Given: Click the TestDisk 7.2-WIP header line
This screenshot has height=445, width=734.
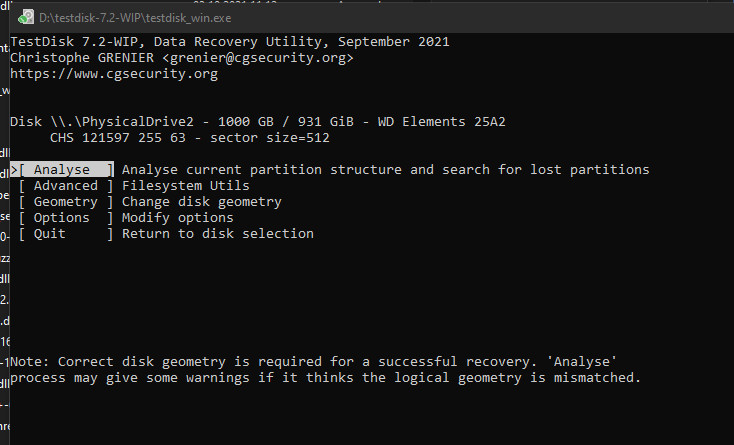Looking at the screenshot, I should (230, 42).
